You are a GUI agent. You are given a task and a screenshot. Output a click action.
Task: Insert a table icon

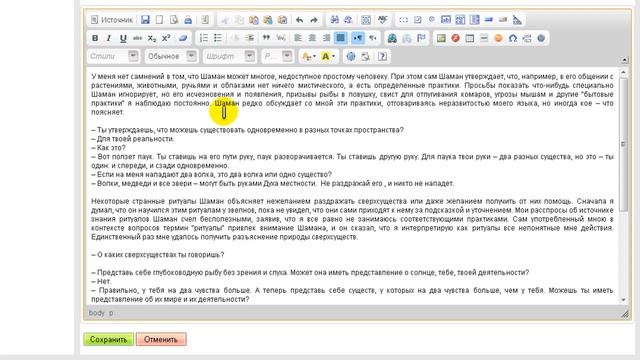[470, 38]
